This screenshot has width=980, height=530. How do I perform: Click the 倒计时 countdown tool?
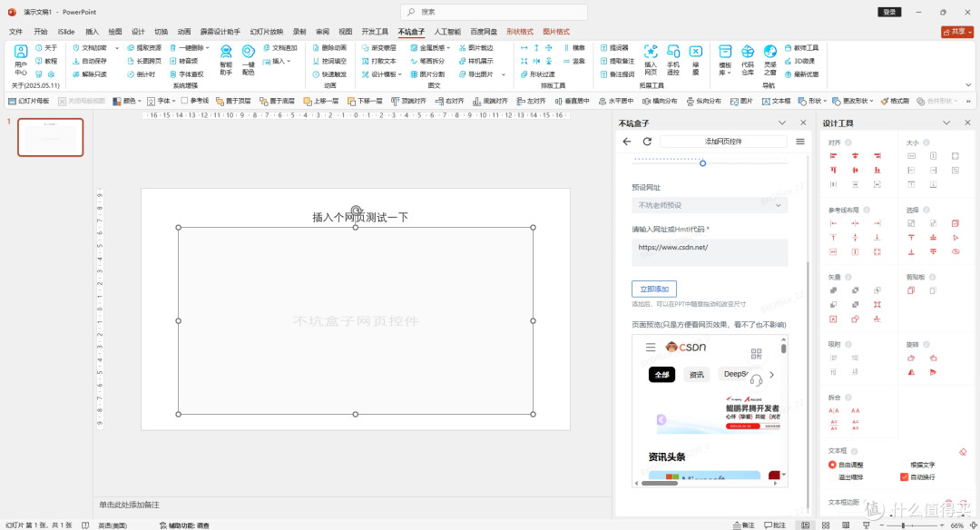click(x=142, y=74)
